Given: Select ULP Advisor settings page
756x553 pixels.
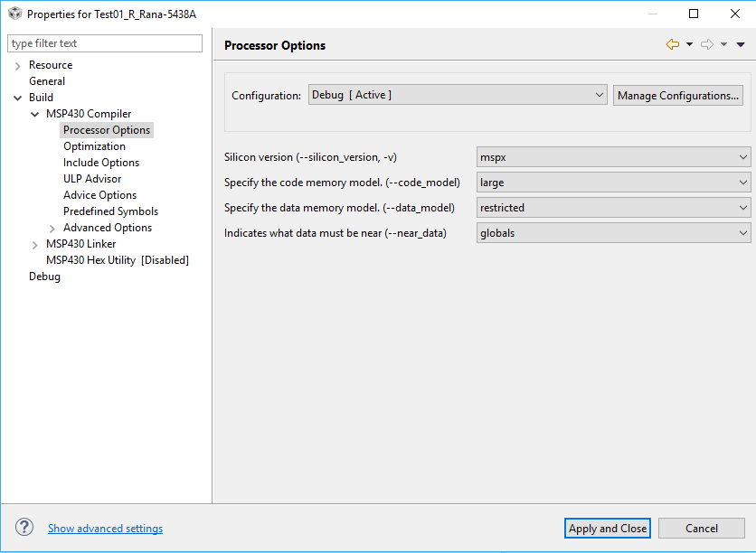Looking at the screenshot, I should 92,179.
